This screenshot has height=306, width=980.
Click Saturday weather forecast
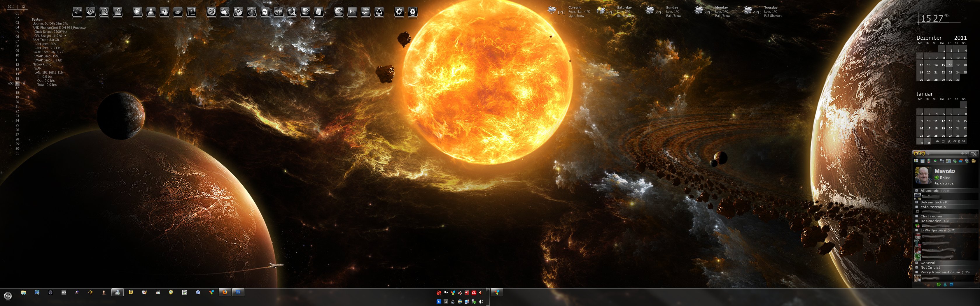point(615,11)
